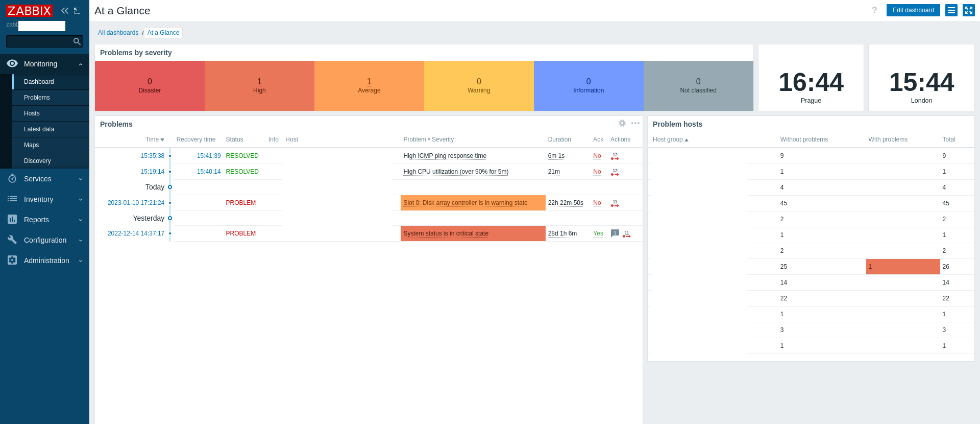This screenshot has height=424, width=980.
Task: Click duration 28d 1h 6m
Action: click(x=562, y=233)
